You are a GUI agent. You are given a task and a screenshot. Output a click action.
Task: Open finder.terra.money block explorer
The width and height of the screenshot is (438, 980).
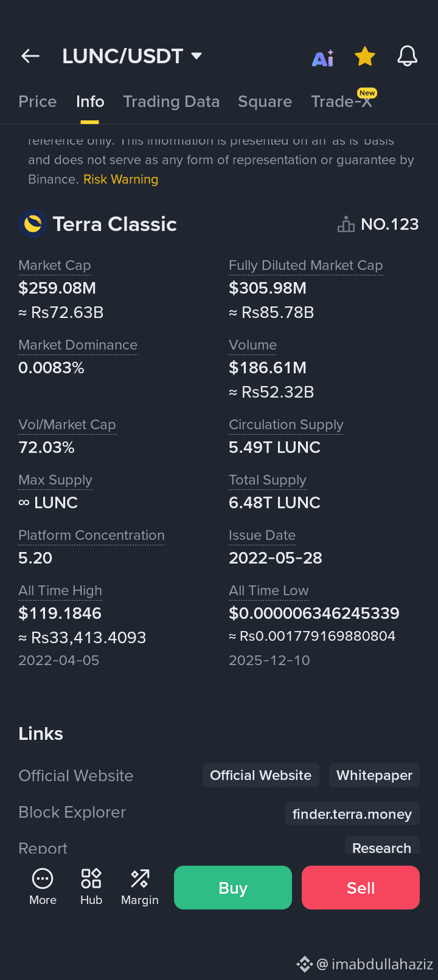352,814
